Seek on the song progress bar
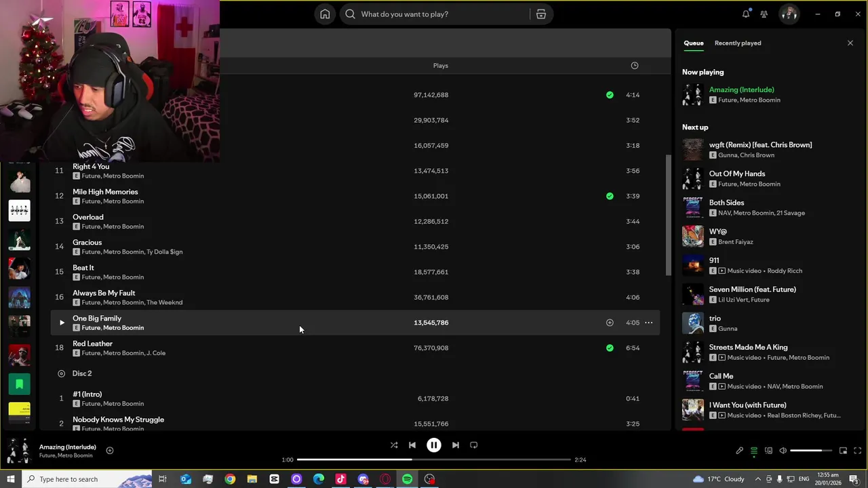 434,460
